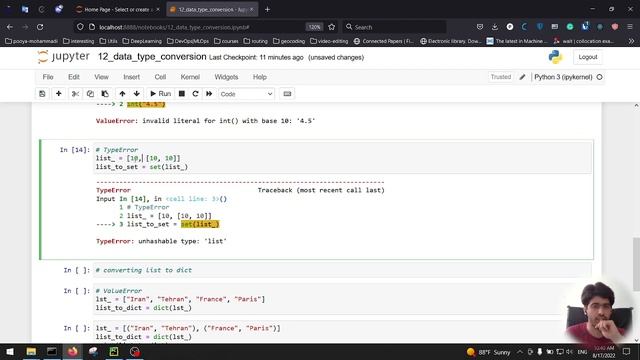This screenshot has height=360, width=640.
Task: Open the DevOps|MLOps bookmarks folder
Action: pyautogui.click(x=188, y=41)
